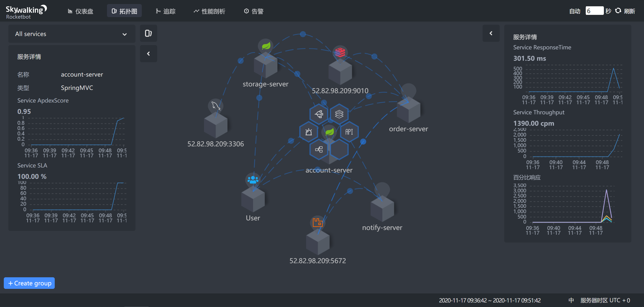This screenshot has width=644, height=307.
Task: Click the Create group button
Action: point(30,283)
